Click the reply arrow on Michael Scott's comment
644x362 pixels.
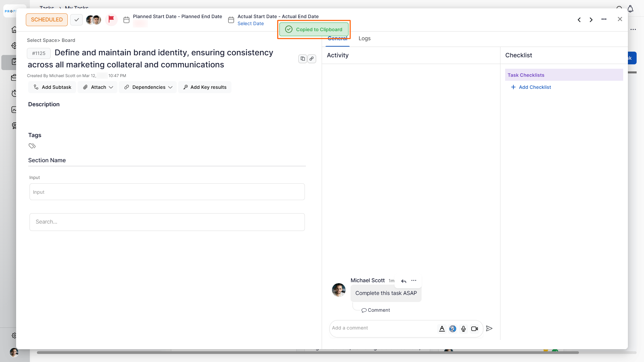click(x=404, y=281)
